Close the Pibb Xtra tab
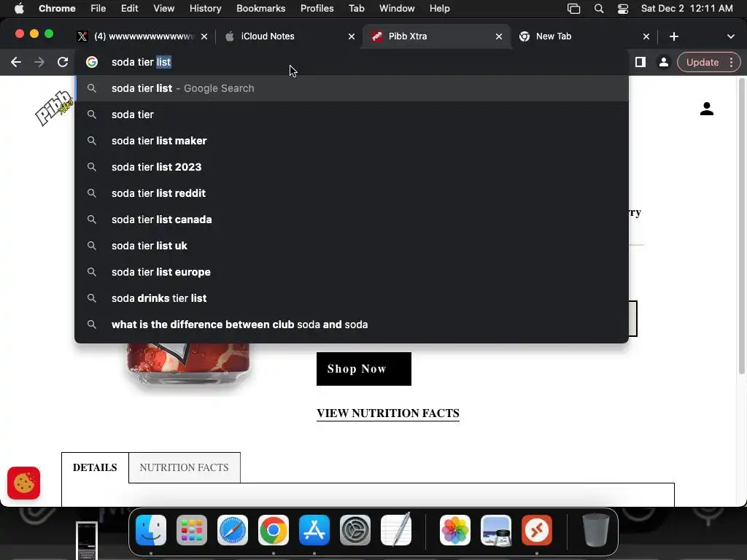This screenshot has height=560, width=747. 499,36
